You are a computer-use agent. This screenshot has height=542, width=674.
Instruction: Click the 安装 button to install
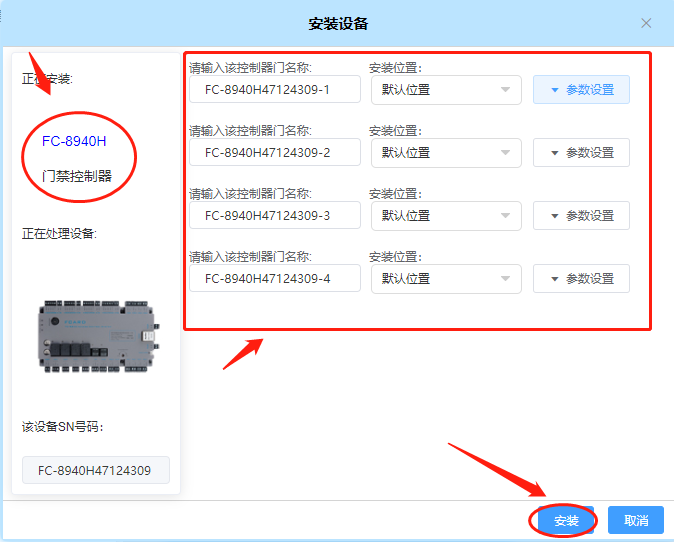click(x=565, y=521)
